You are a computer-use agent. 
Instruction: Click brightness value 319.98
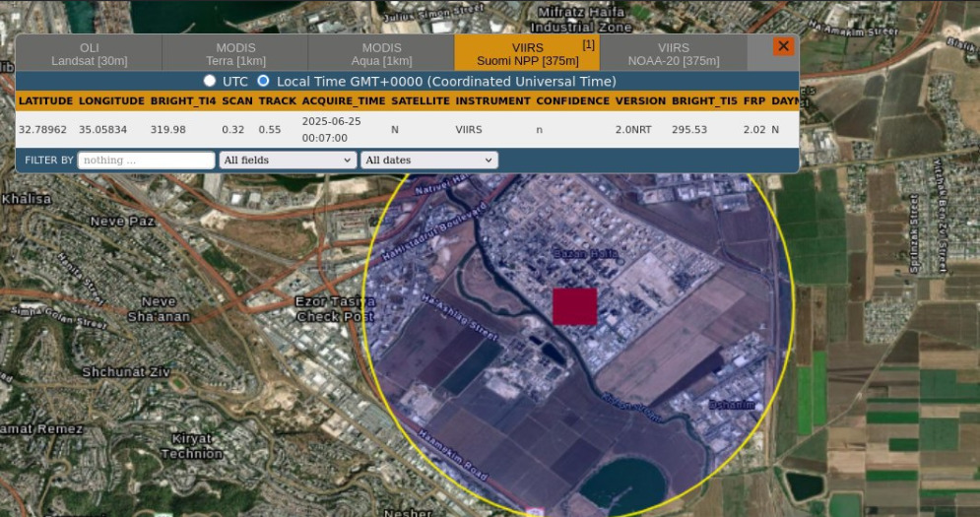click(168, 129)
